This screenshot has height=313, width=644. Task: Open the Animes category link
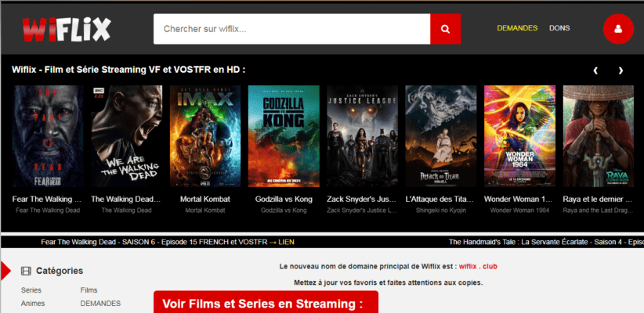(33, 304)
